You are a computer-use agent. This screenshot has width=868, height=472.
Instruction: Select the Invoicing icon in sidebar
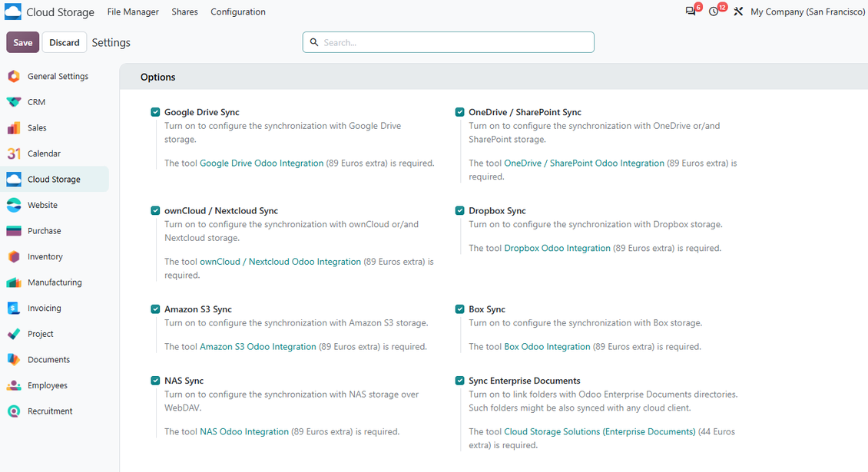(x=14, y=309)
